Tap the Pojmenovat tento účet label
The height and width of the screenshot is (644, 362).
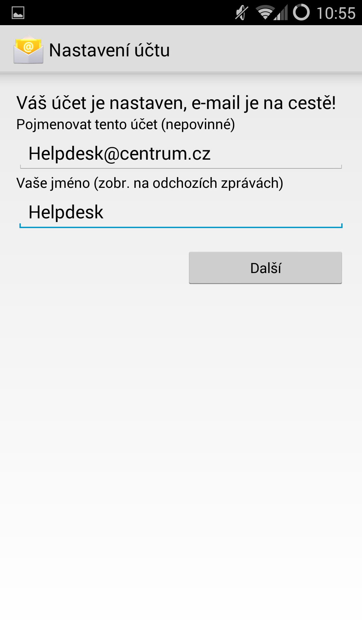pyautogui.click(x=126, y=124)
